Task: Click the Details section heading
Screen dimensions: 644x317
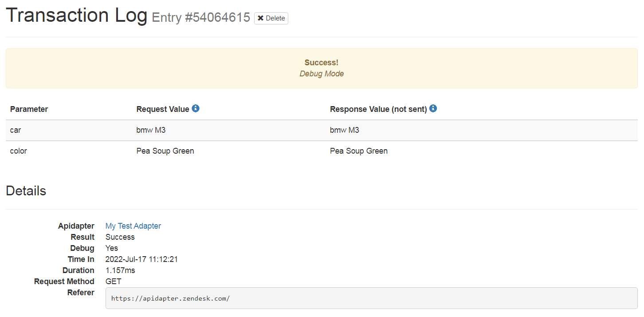Action: 26,191
